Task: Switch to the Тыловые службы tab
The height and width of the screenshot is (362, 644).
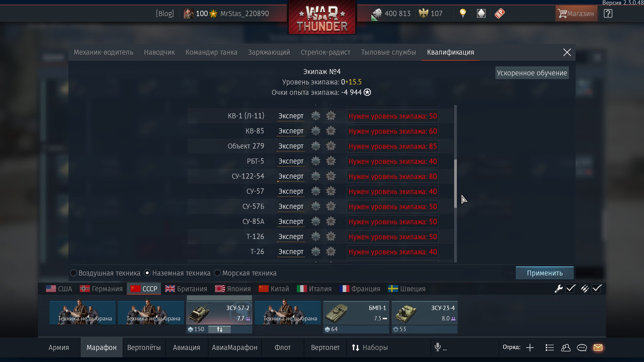Action: pyautogui.click(x=388, y=52)
